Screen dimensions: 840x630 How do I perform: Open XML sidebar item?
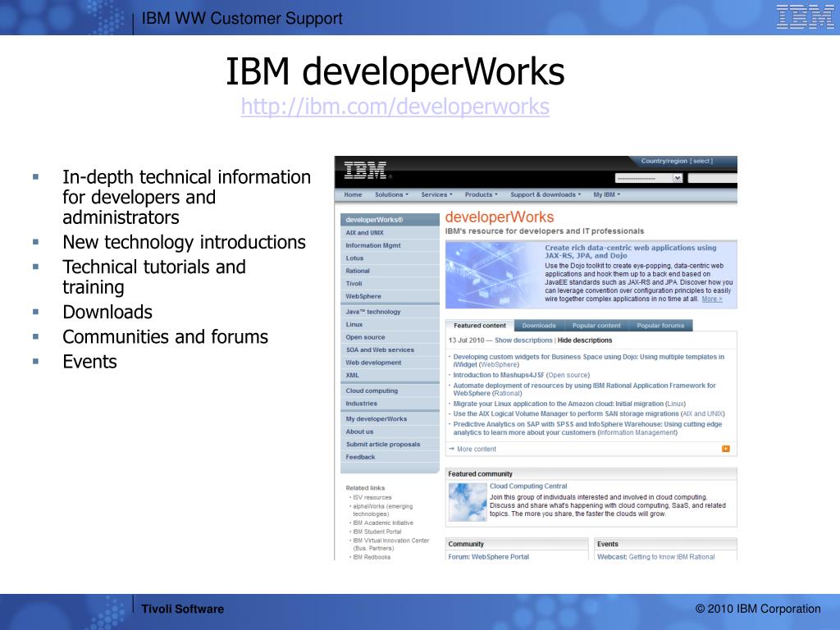[x=390, y=376]
